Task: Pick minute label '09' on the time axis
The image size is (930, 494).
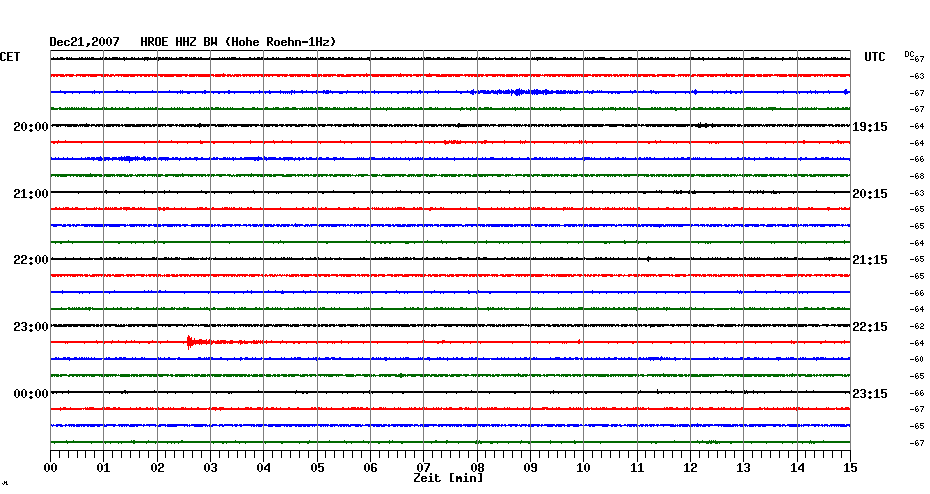Action: pos(530,468)
